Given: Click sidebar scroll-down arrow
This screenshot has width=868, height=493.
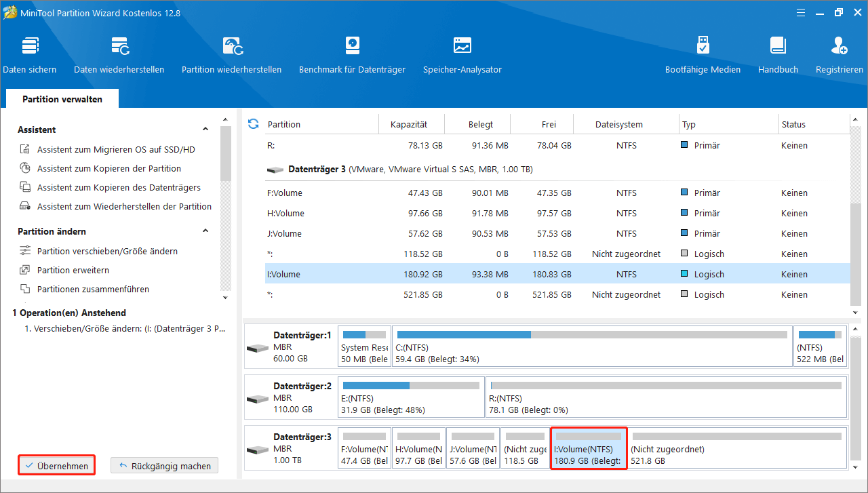Looking at the screenshot, I should [226, 297].
